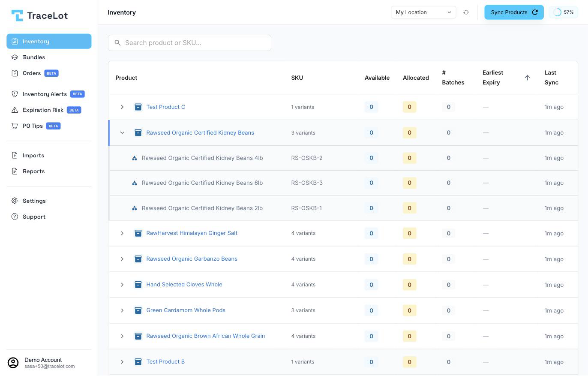This screenshot has width=588, height=376.
Task: Click the box icon for Rawseed Organic Garbanzo Beans
Action: pyautogui.click(x=138, y=259)
